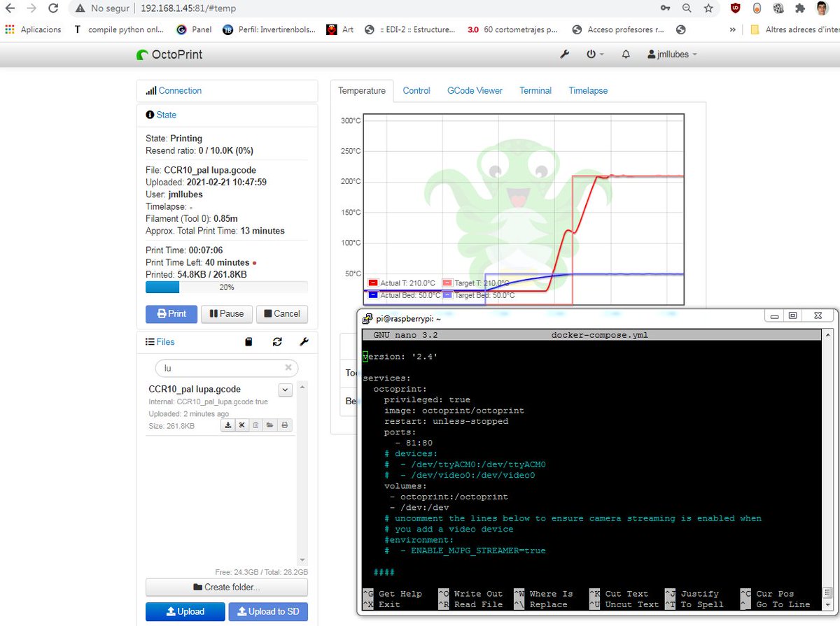This screenshot has height=626, width=840.
Task: Open the uBlock Origin extension
Action: click(x=735, y=8)
